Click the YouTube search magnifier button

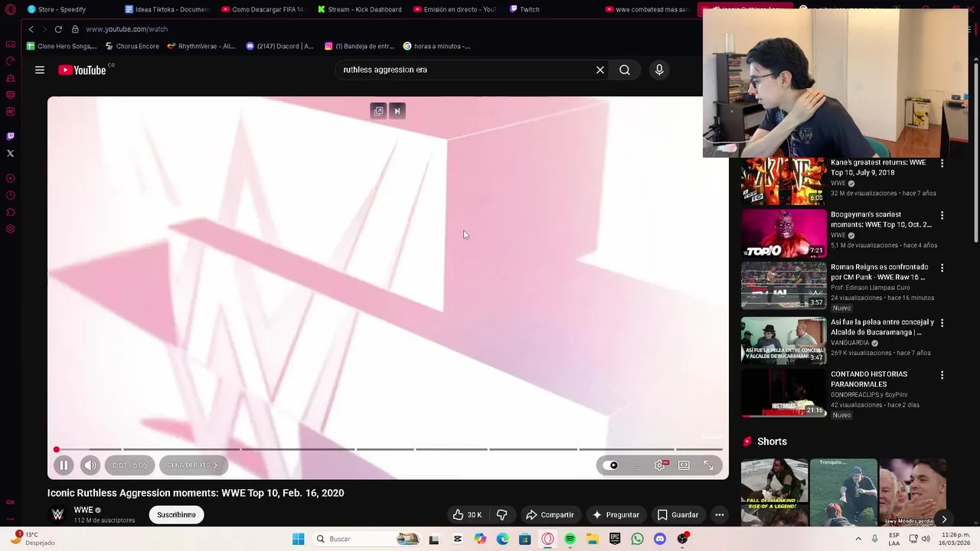pyautogui.click(x=625, y=70)
